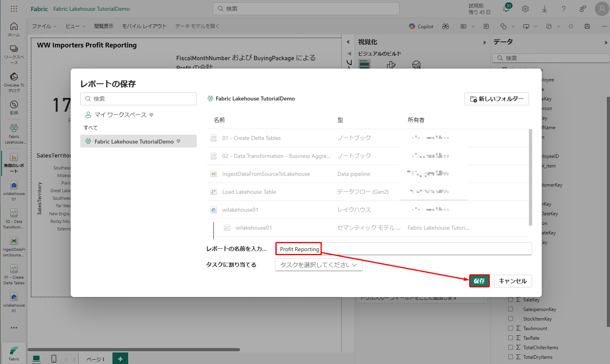Screen dimensions: 610x364
Task: Click the report name input field
Action: [403, 249]
